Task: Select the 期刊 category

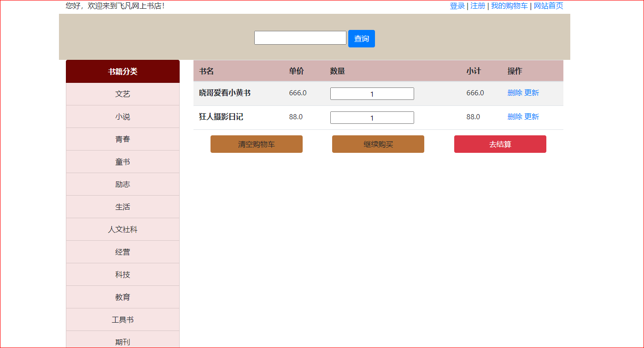Action: (x=123, y=340)
